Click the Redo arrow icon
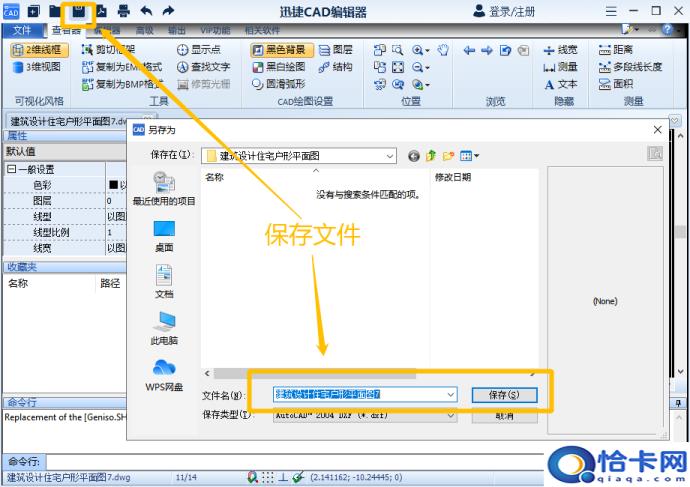This screenshot has width=690, height=487. [169, 11]
